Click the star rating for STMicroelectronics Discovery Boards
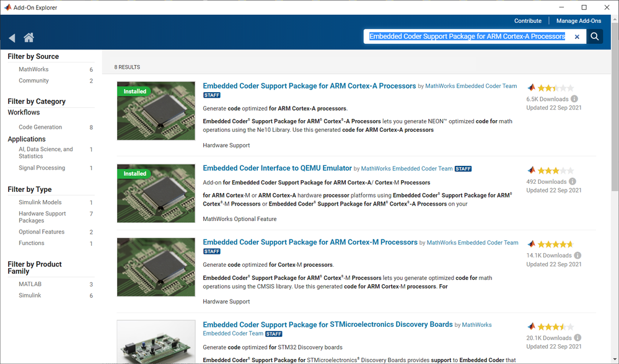This screenshot has height=364, width=619. [x=555, y=326]
